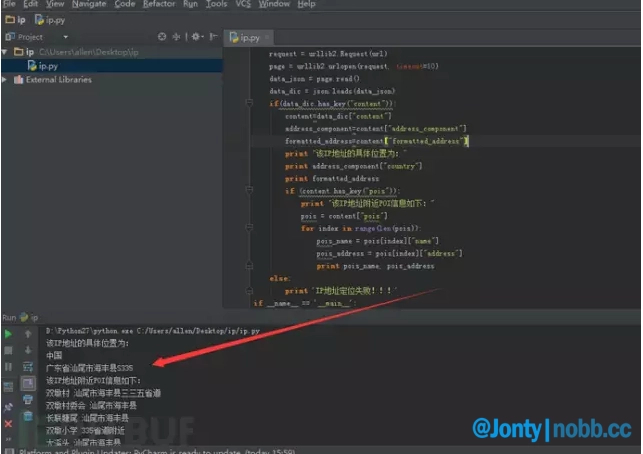The image size is (643, 454).
Task: Click the Print output icon
Action: coord(28,400)
